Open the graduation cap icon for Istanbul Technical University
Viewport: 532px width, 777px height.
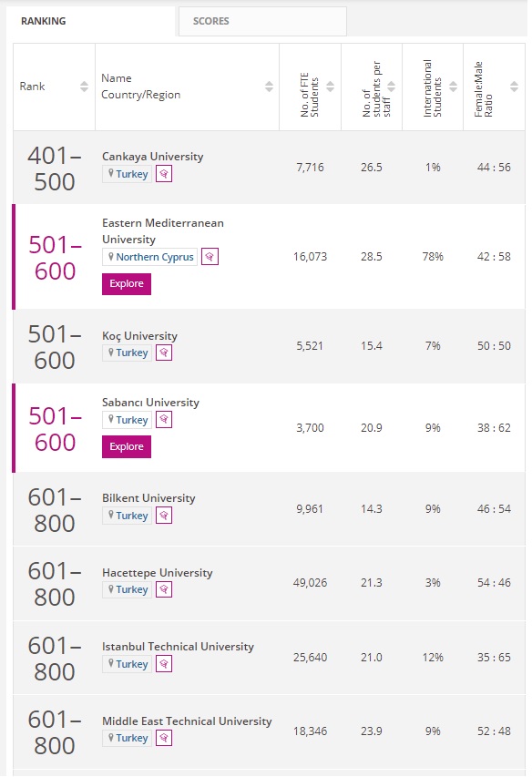click(x=164, y=664)
